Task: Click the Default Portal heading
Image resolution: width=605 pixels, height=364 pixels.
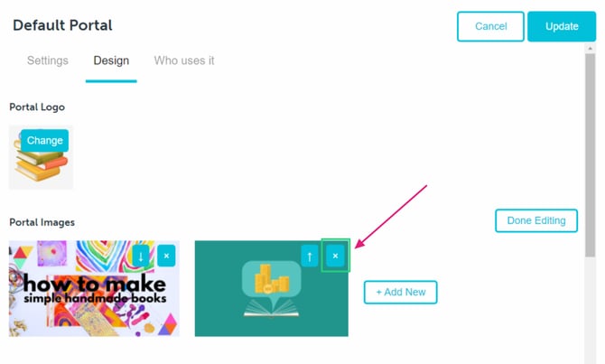Action: [x=62, y=25]
